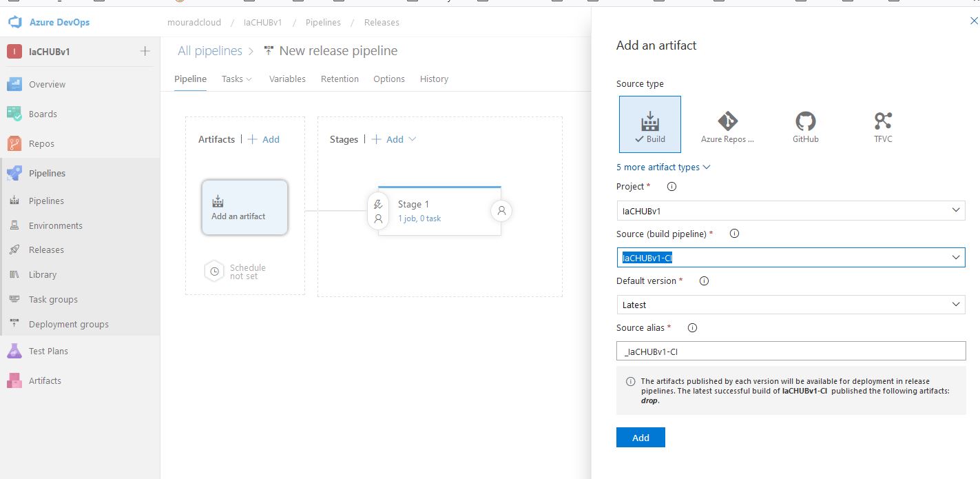This screenshot has height=479, width=980.
Task: Open the Repos section in the sidebar
Action: coord(43,143)
